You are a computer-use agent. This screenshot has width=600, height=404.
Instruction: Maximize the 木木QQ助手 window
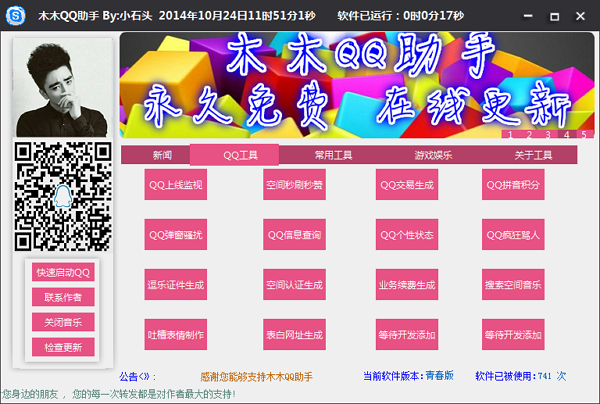(554, 16)
